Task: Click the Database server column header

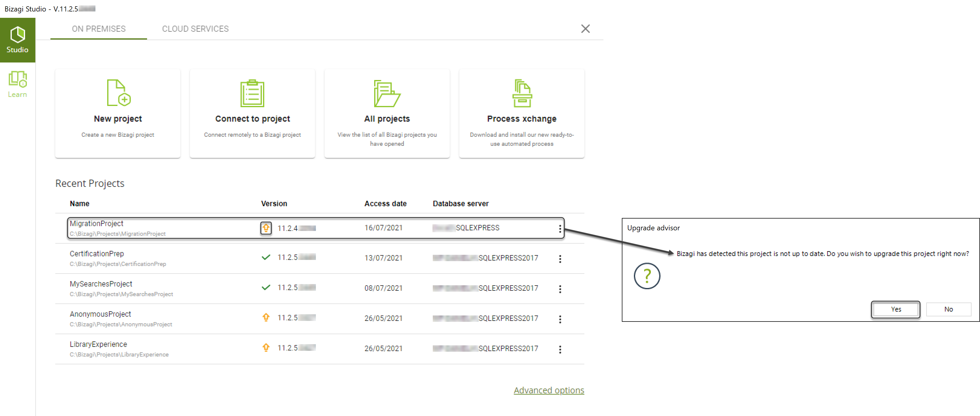Action: click(x=461, y=203)
